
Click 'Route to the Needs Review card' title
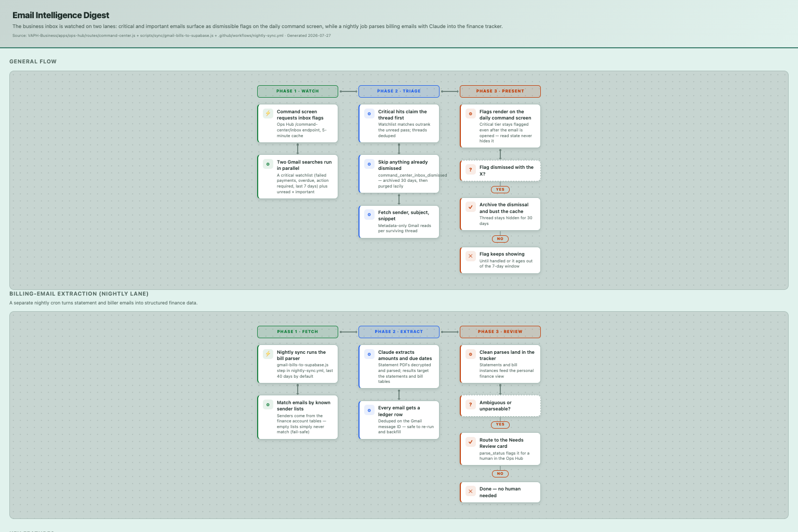coord(501,443)
